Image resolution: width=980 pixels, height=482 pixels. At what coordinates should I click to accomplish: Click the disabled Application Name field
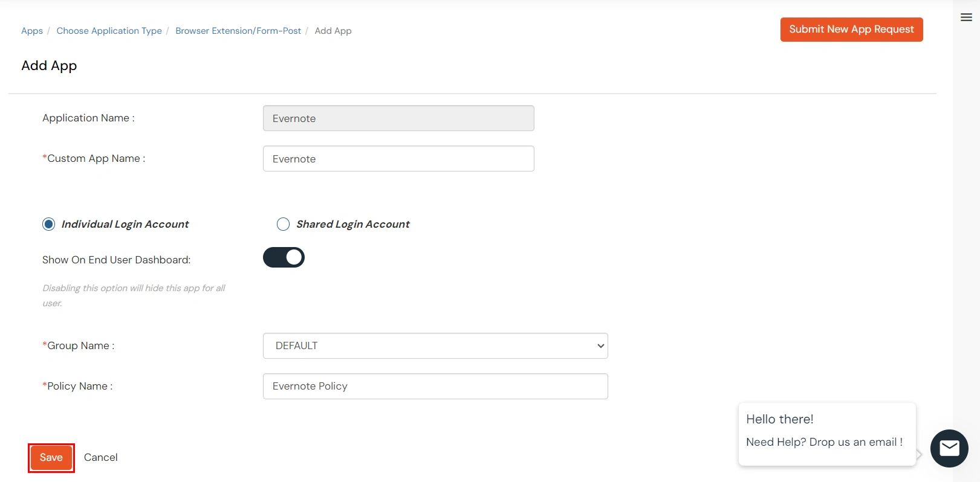(x=398, y=118)
